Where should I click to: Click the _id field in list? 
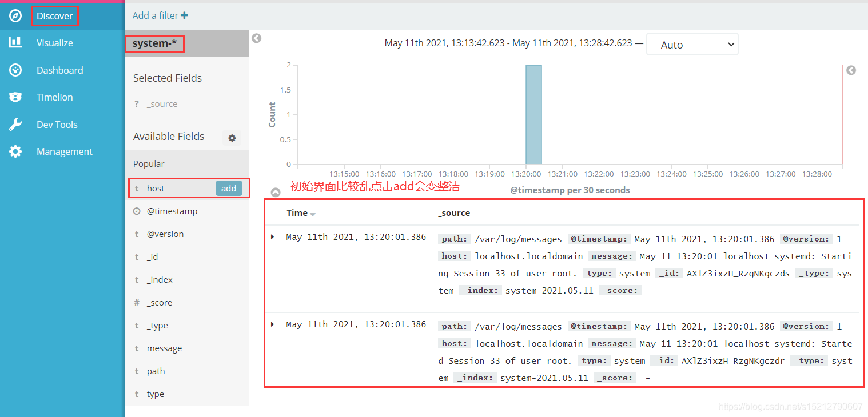point(152,257)
